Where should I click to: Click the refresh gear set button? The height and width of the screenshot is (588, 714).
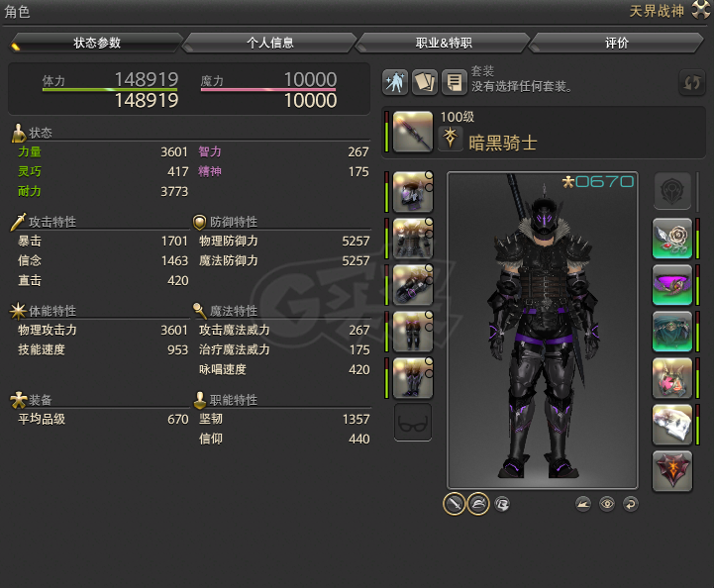691,82
